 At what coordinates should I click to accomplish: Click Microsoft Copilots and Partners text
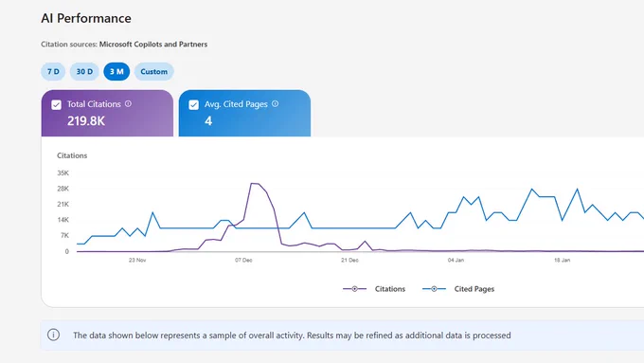click(x=153, y=44)
